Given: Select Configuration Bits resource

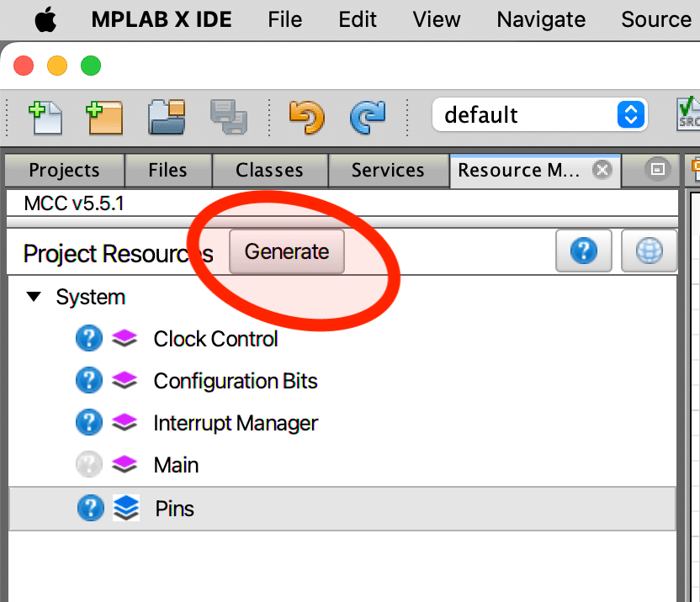Looking at the screenshot, I should click(236, 381).
